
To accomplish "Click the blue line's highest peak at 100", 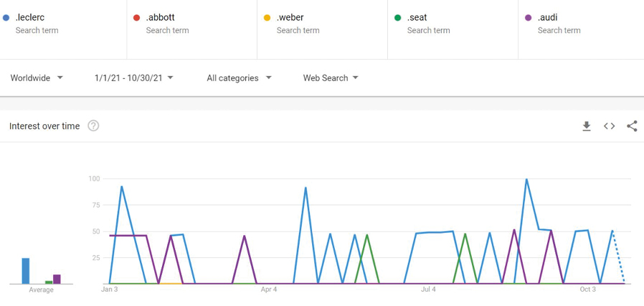I will 526,180.
